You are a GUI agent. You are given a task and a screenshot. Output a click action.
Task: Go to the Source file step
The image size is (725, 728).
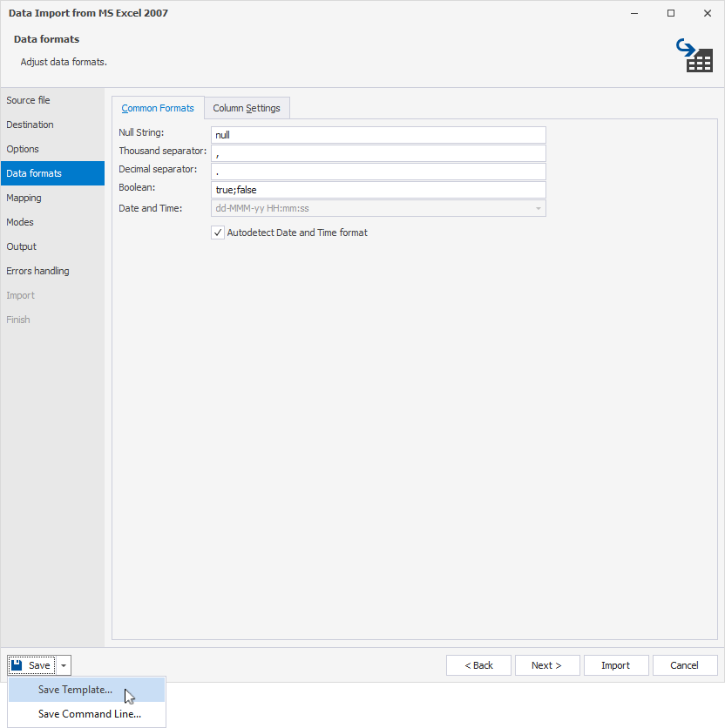(x=52, y=100)
